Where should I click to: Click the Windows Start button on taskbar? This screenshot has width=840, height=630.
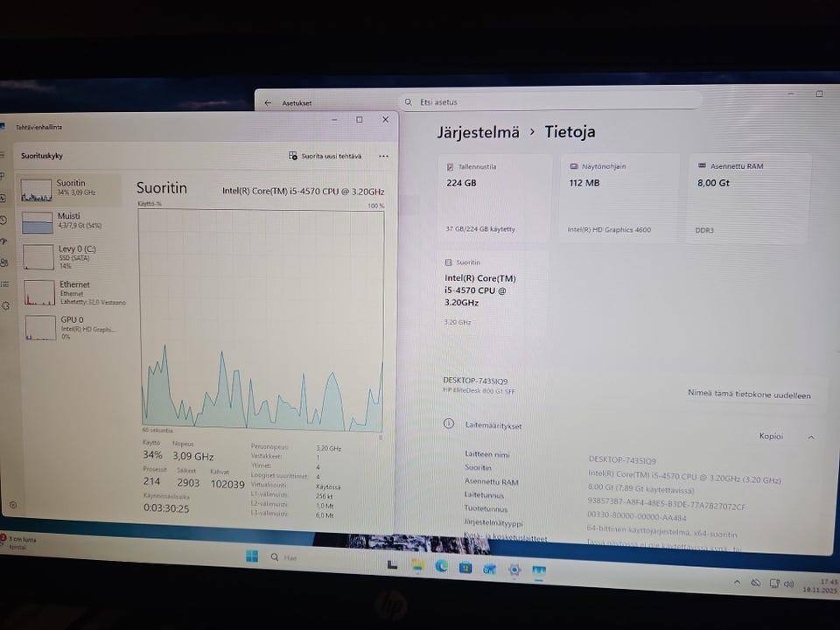click(252, 556)
